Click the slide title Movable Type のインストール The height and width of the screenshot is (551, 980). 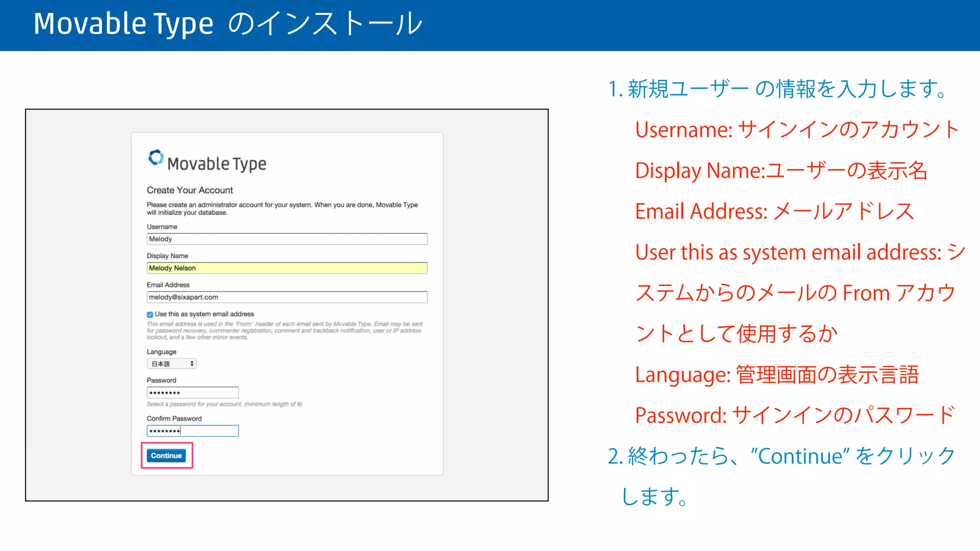228,24
